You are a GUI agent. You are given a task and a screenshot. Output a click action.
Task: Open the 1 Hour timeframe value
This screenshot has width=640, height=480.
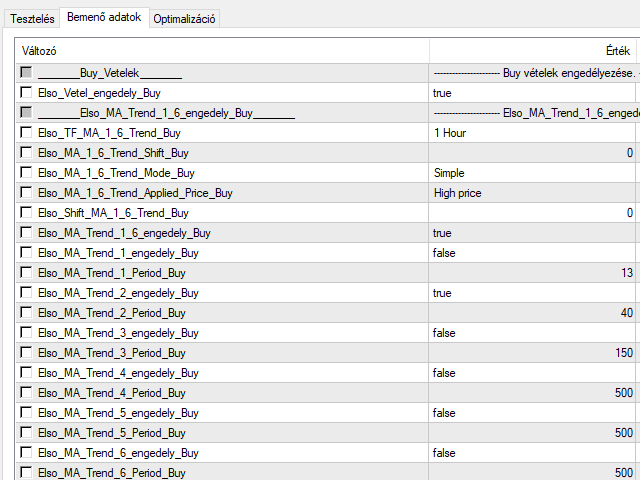532,133
